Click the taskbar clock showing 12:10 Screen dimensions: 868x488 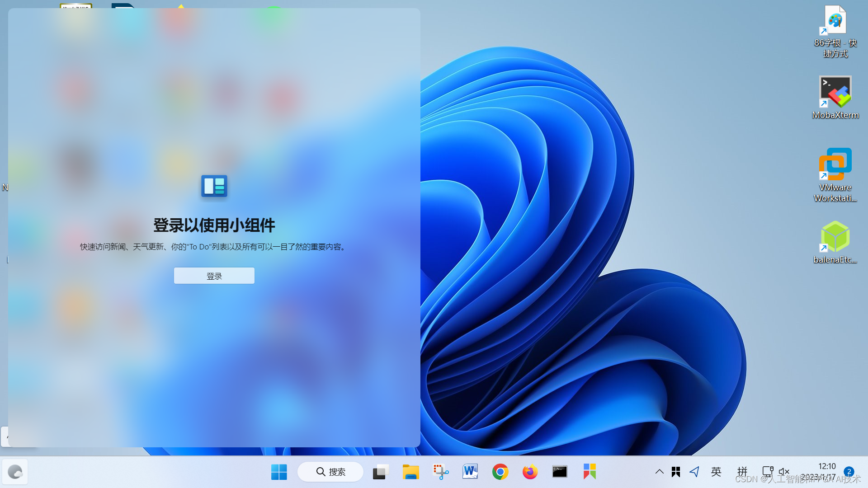(826, 466)
